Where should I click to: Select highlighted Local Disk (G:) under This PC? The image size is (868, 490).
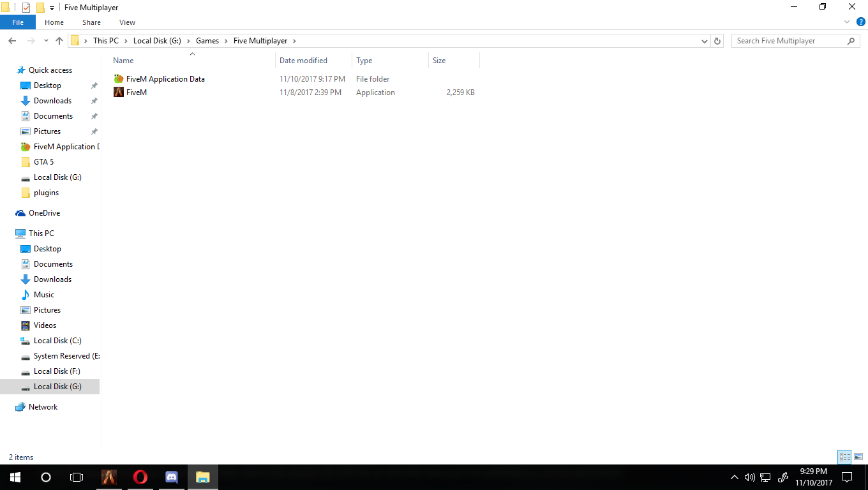pos(50,387)
